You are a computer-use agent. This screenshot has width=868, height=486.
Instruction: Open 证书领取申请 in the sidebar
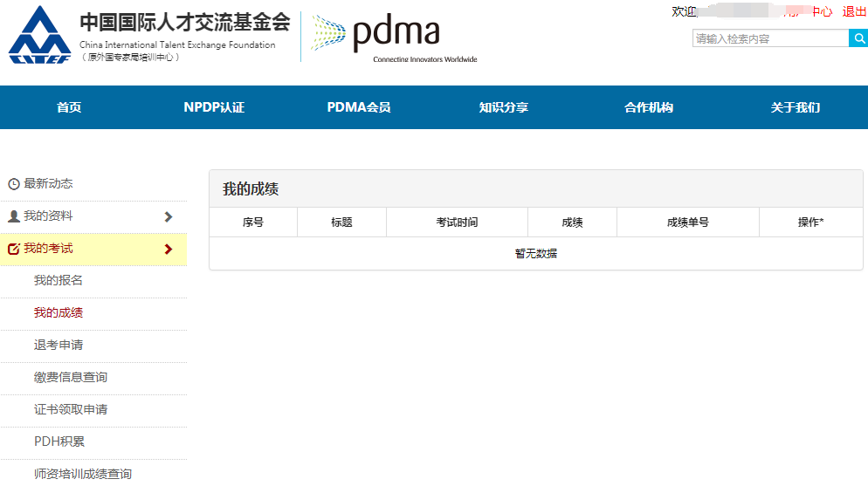(x=71, y=410)
